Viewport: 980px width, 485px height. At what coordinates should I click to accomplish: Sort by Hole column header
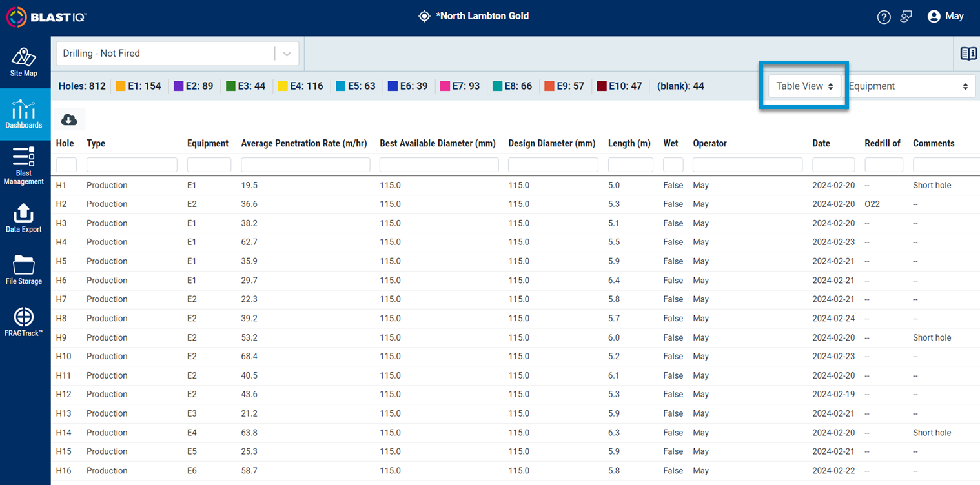point(65,143)
